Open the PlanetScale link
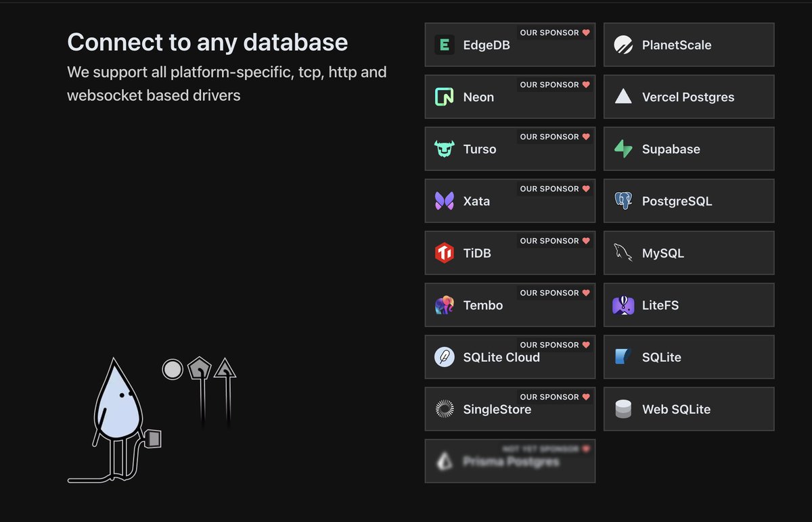The height and width of the screenshot is (522, 812). click(x=689, y=45)
